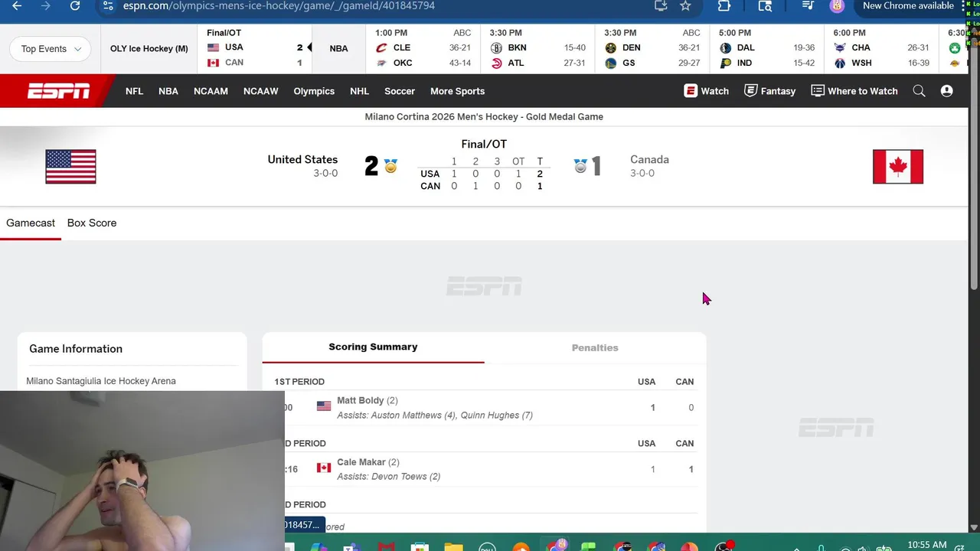This screenshot has width=980, height=551.
Task: Open Where to Watch
Action: 854,91
